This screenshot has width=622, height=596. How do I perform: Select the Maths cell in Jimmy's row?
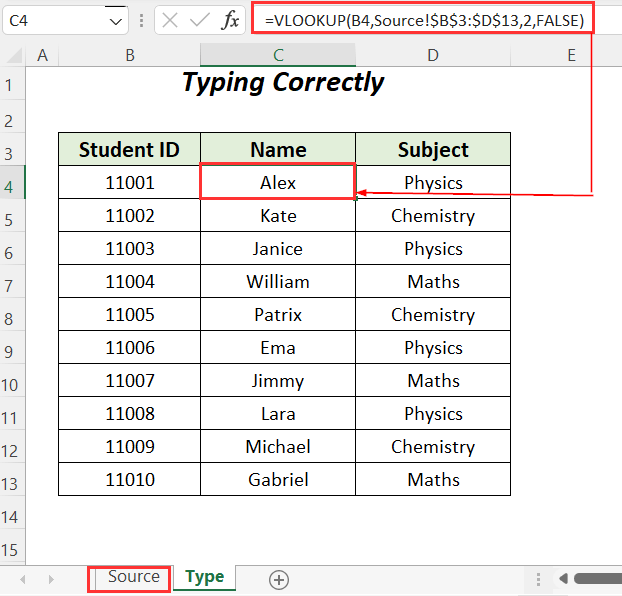[x=433, y=380]
